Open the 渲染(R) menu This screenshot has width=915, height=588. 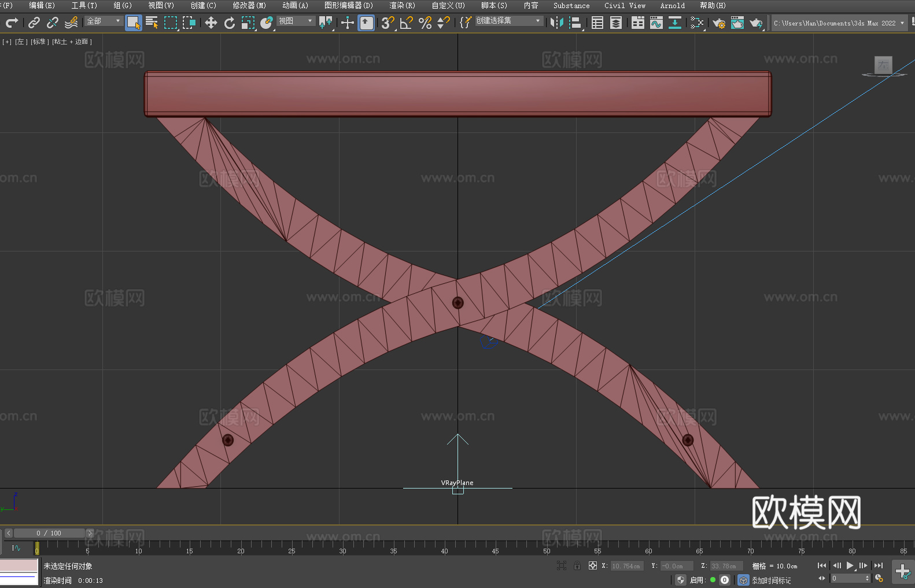coord(402,5)
